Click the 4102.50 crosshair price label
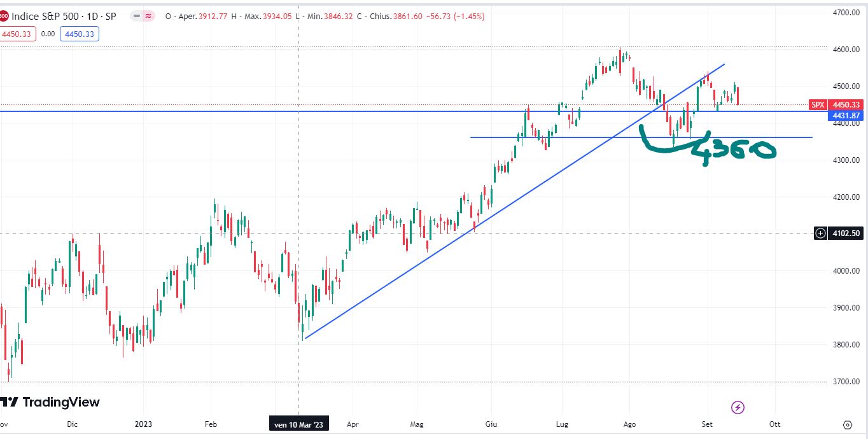The width and height of the screenshot is (868, 439). click(846, 233)
